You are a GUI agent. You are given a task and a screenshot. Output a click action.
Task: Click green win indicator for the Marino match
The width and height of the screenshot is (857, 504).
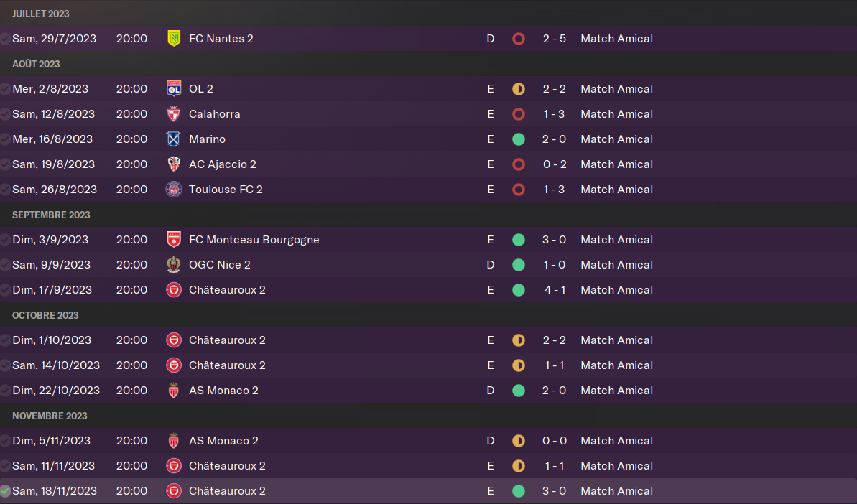[x=519, y=139]
